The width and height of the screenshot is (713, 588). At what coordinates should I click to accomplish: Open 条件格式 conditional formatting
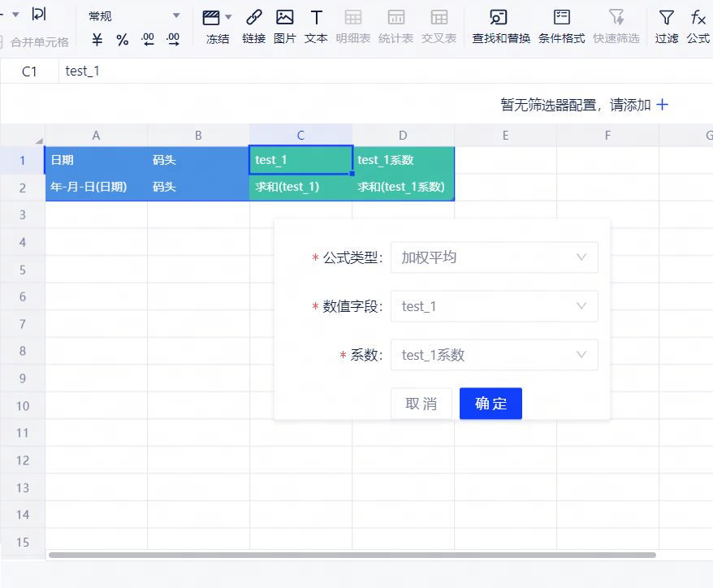(x=561, y=18)
